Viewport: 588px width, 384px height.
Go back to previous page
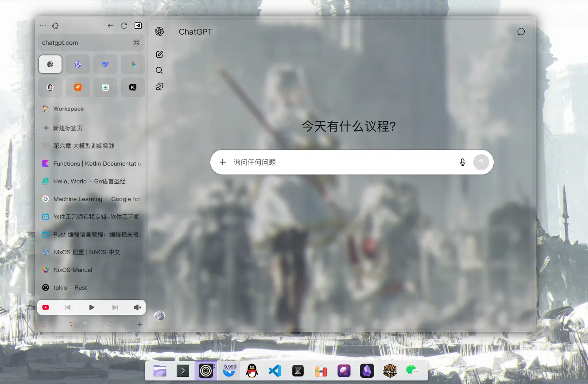pos(111,26)
